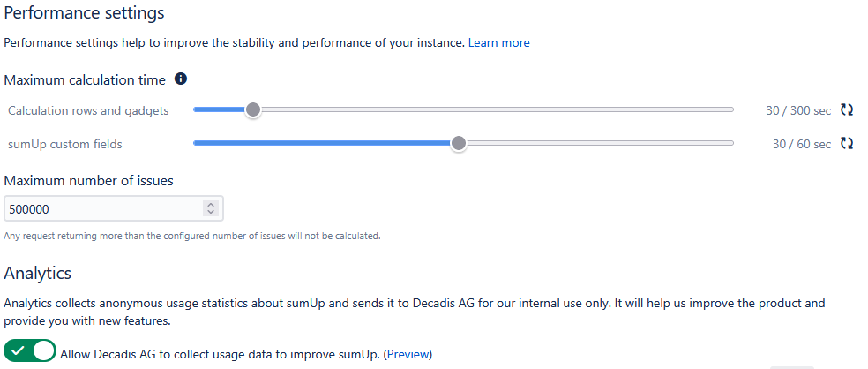Click the Allow Decadis AG toggle label text
Image resolution: width=868 pixels, height=369 pixels.
220,354
